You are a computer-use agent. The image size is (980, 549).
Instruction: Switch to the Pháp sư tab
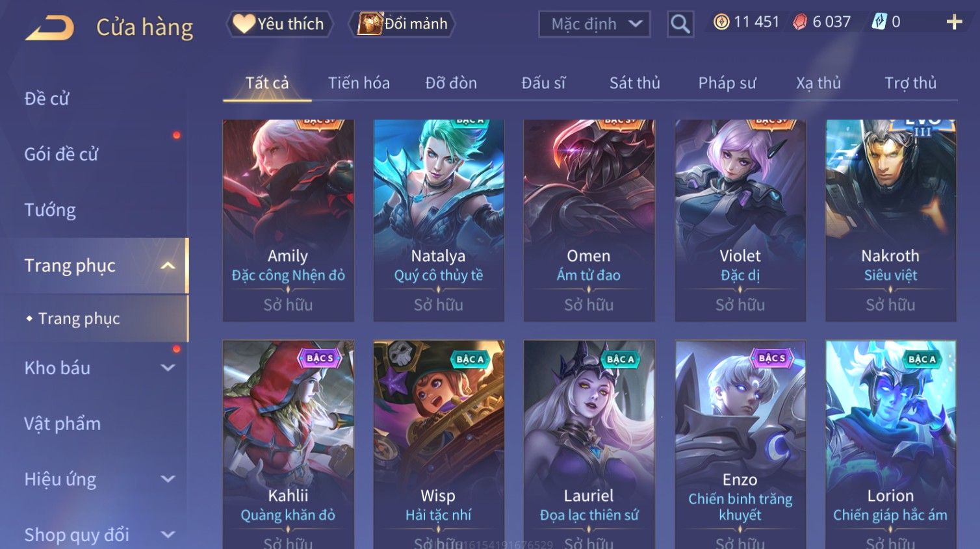point(727,83)
